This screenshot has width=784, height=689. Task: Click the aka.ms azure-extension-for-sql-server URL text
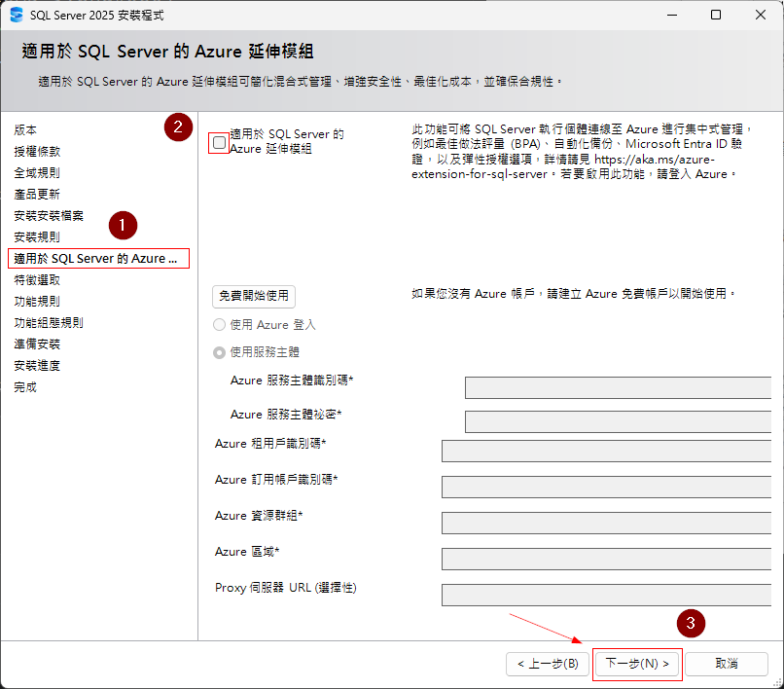563,166
